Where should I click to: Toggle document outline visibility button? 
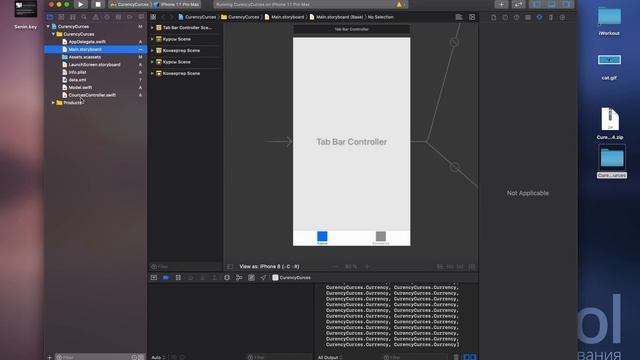[230, 267]
